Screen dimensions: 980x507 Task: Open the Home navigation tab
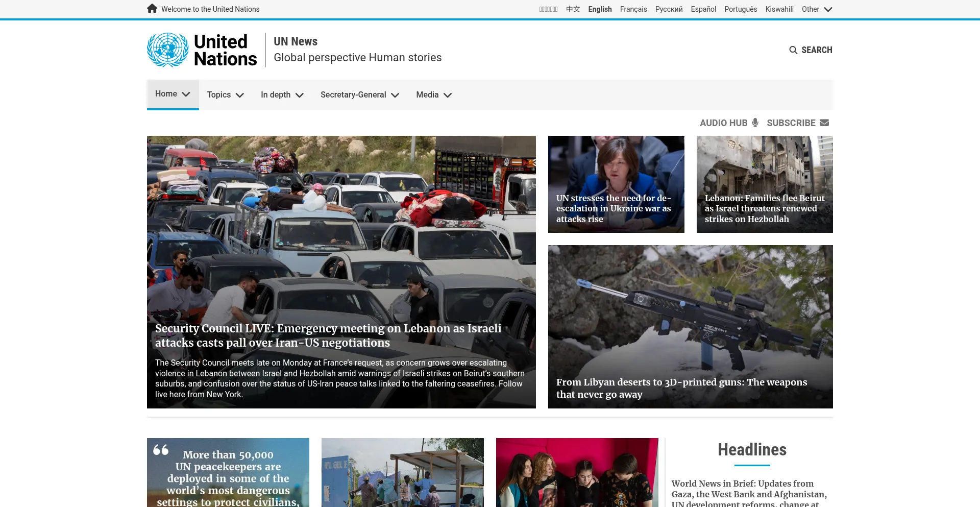coord(173,94)
